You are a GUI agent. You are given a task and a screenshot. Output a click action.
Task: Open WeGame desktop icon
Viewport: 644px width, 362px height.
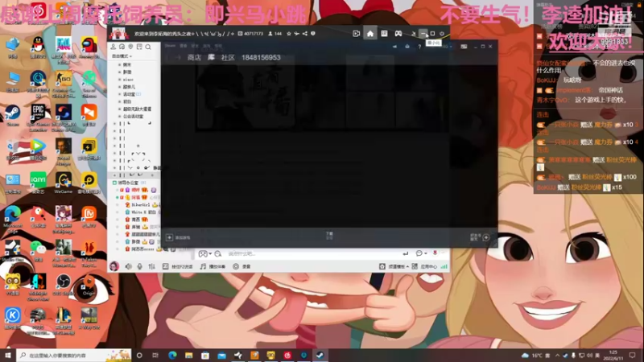click(x=64, y=183)
